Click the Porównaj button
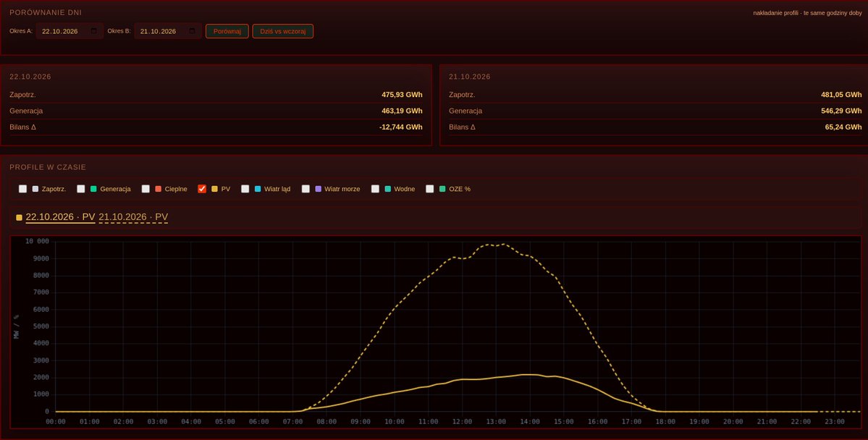Viewport: 868px width, 440px height. click(x=227, y=31)
